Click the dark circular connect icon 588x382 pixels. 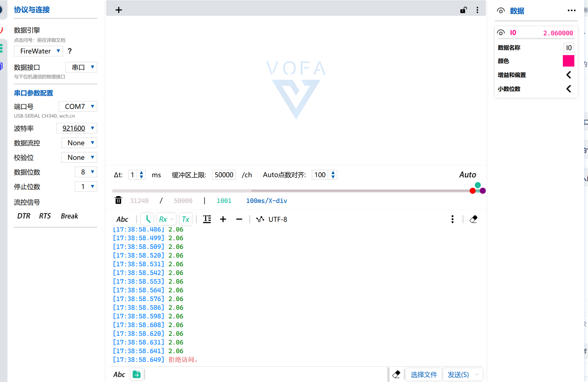point(1,10)
